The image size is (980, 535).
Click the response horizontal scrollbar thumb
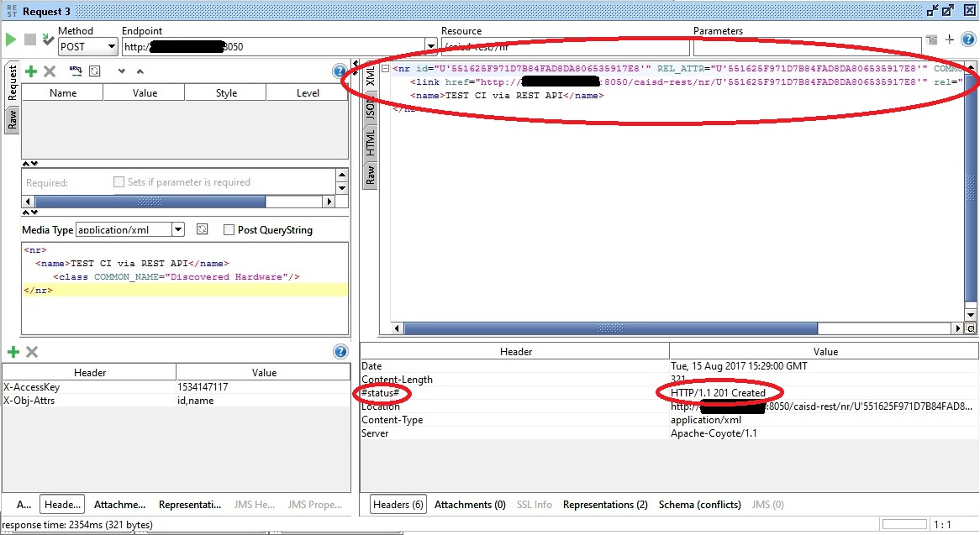611,328
